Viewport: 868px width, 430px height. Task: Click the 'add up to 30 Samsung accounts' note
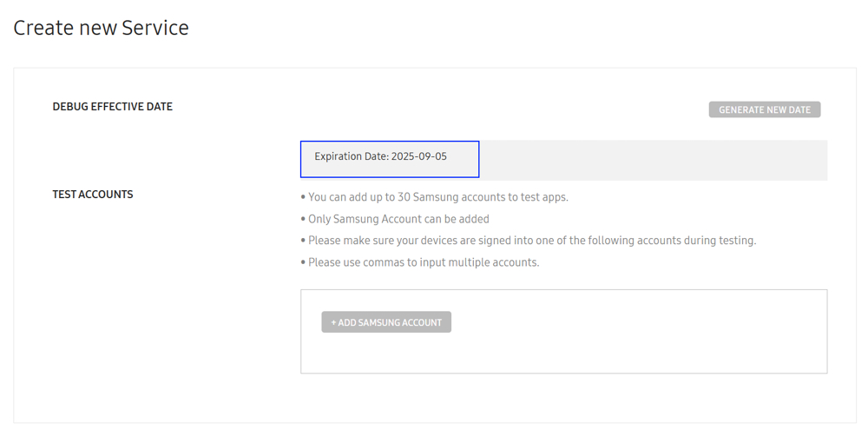(437, 196)
